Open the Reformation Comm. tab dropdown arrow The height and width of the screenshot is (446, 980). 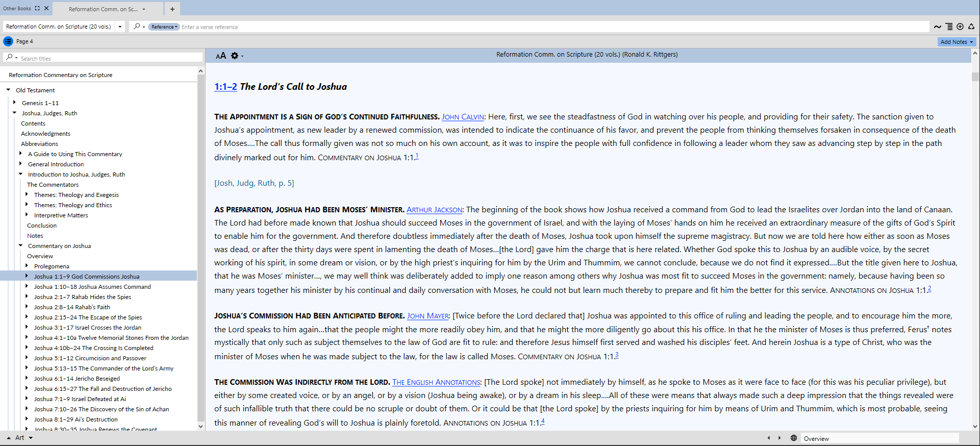(144, 9)
